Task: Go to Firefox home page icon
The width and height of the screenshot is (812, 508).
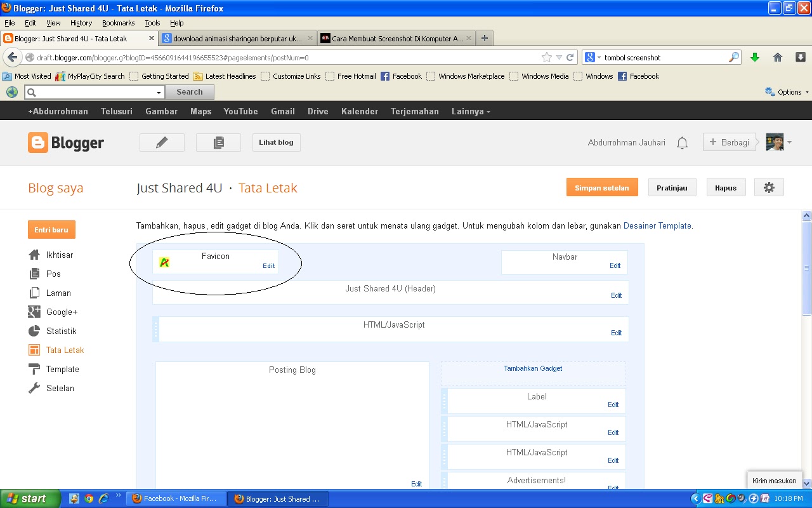Action: click(x=778, y=57)
